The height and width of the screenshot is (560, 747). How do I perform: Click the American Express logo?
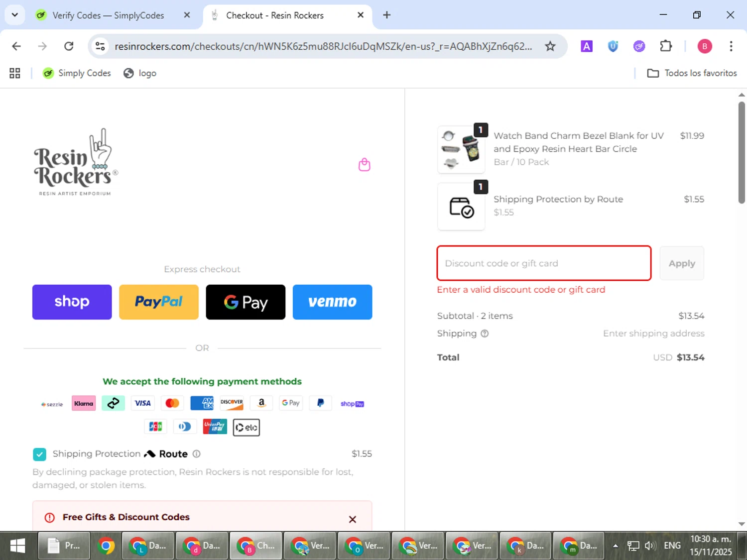202,403
